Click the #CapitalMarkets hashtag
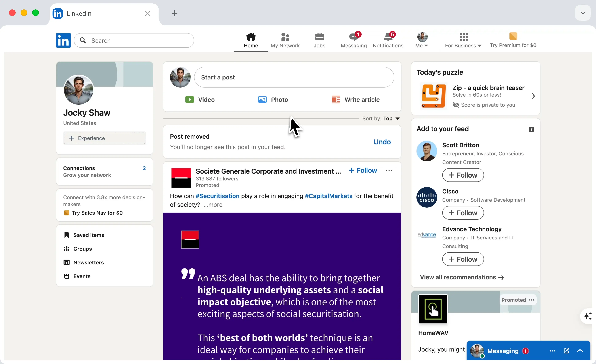 (x=329, y=196)
